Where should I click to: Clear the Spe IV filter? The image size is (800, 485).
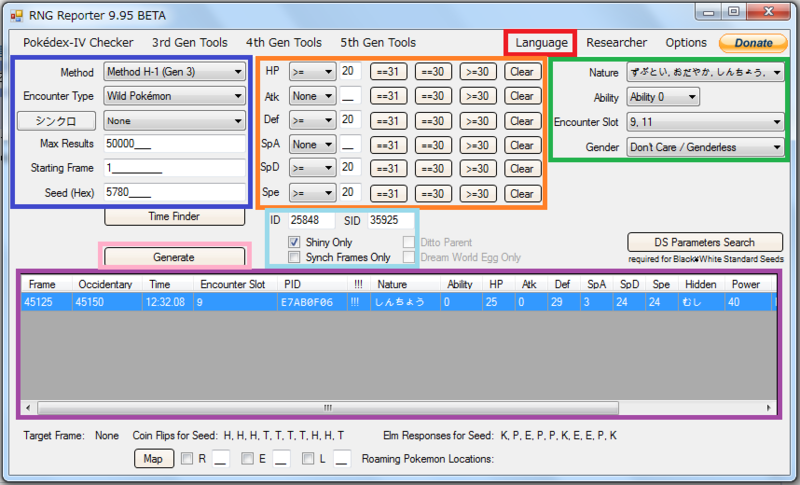coord(522,194)
